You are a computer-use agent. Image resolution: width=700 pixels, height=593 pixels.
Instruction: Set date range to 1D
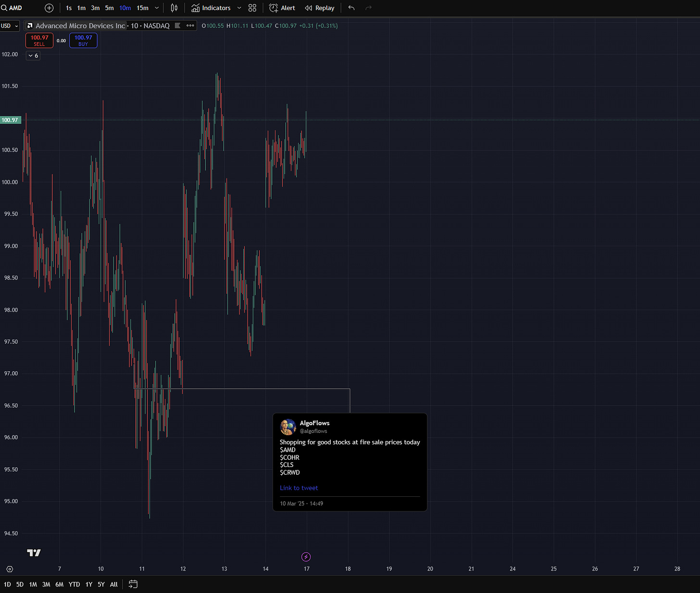click(7, 584)
